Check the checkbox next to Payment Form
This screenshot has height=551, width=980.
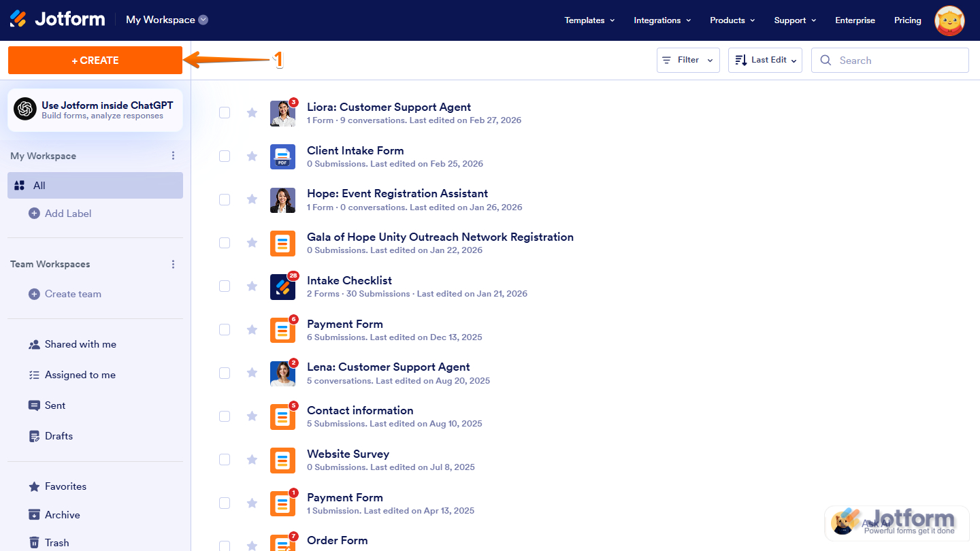pyautogui.click(x=225, y=329)
